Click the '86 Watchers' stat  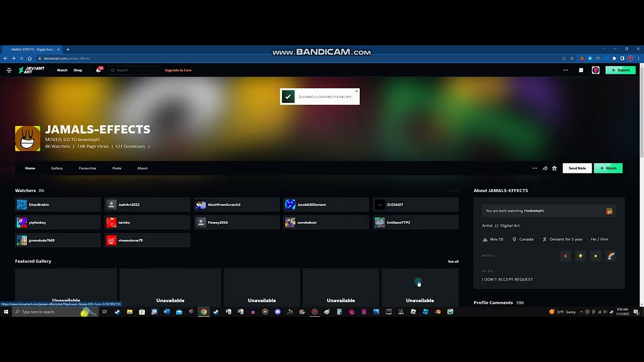point(57,146)
